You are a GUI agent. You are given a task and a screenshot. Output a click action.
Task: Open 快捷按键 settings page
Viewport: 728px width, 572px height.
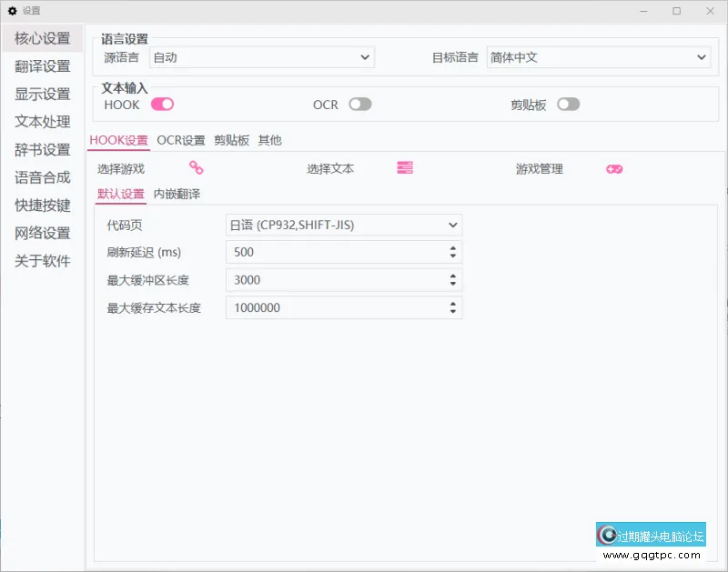[43, 206]
